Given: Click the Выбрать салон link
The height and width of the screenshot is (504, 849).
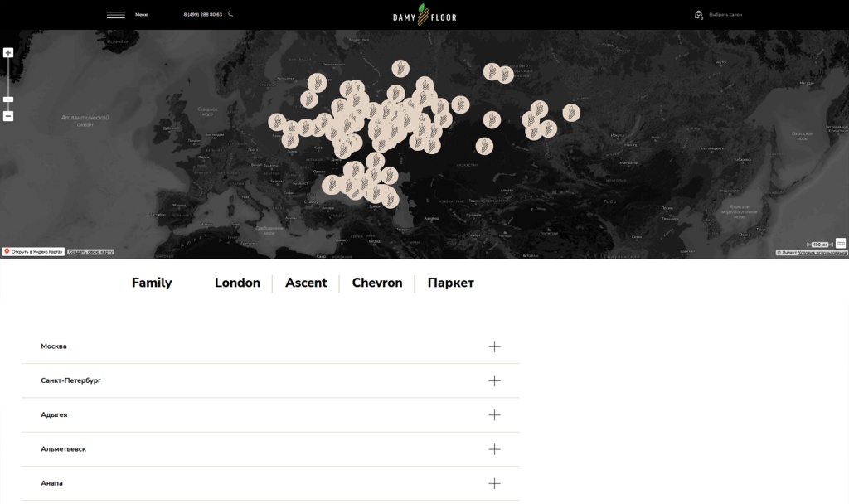Looking at the screenshot, I should tap(725, 15).
